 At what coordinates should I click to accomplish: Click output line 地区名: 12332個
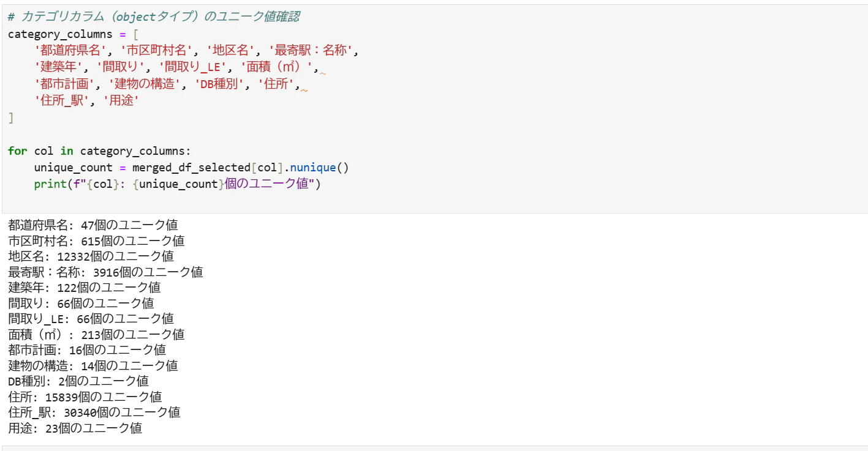point(91,256)
